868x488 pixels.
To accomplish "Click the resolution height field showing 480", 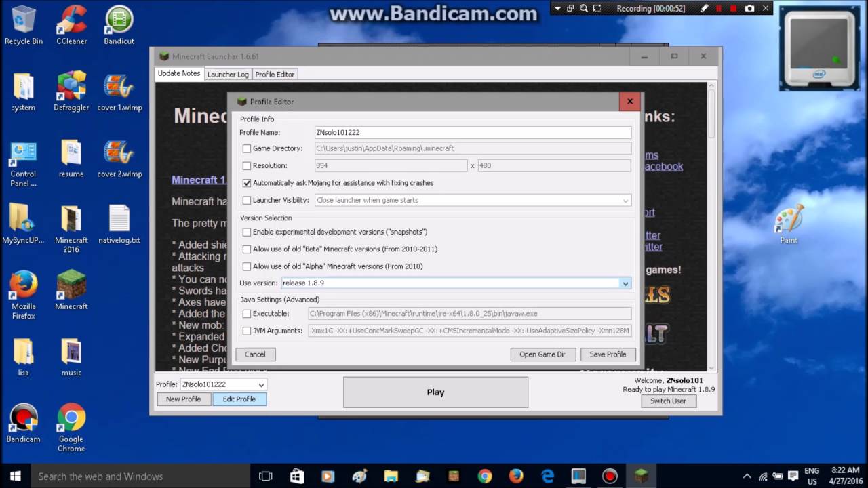I will click(554, 165).
